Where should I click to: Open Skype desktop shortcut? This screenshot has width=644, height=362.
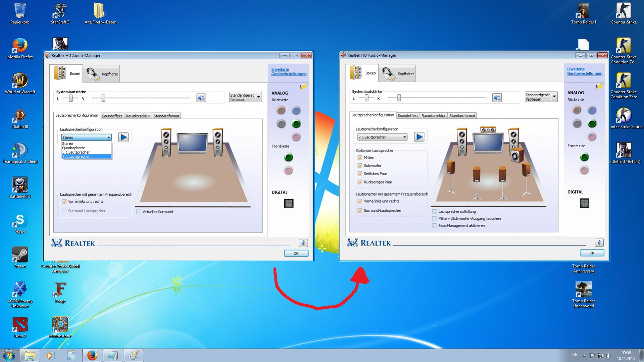[x=20, y=223]
